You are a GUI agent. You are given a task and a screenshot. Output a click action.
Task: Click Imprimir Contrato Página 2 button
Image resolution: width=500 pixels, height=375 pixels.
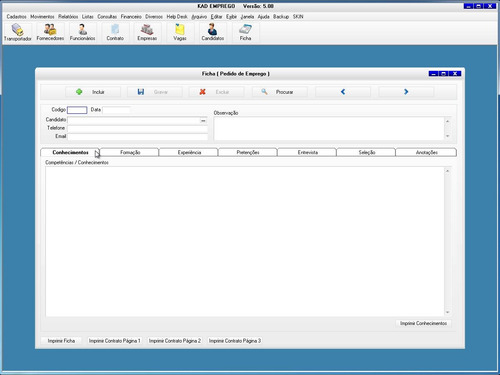click(x=175, y=341)
